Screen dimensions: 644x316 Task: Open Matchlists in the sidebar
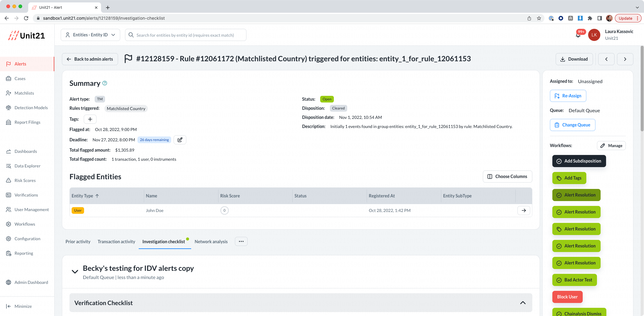[x=24, y=93]
